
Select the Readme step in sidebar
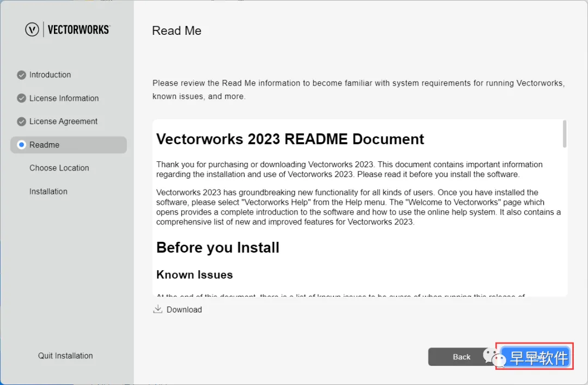(x=69, y=145)
